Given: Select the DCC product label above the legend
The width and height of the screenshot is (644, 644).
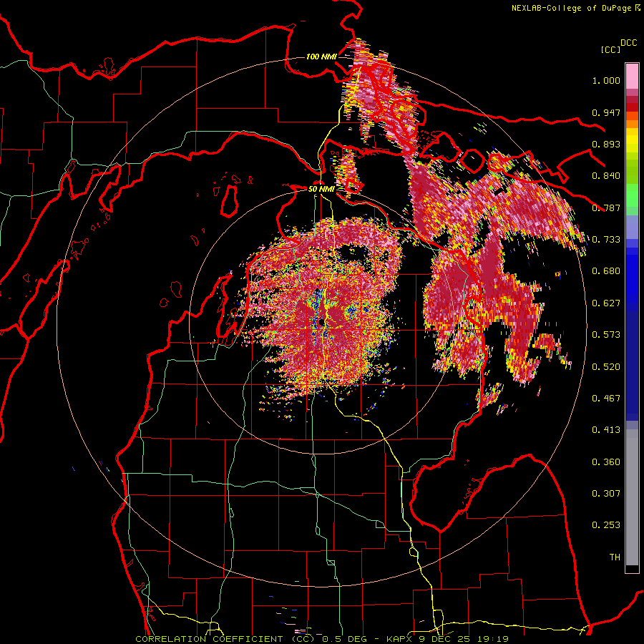Looking at the screenshot, I should pyautogui.click(x=628, y=43).
